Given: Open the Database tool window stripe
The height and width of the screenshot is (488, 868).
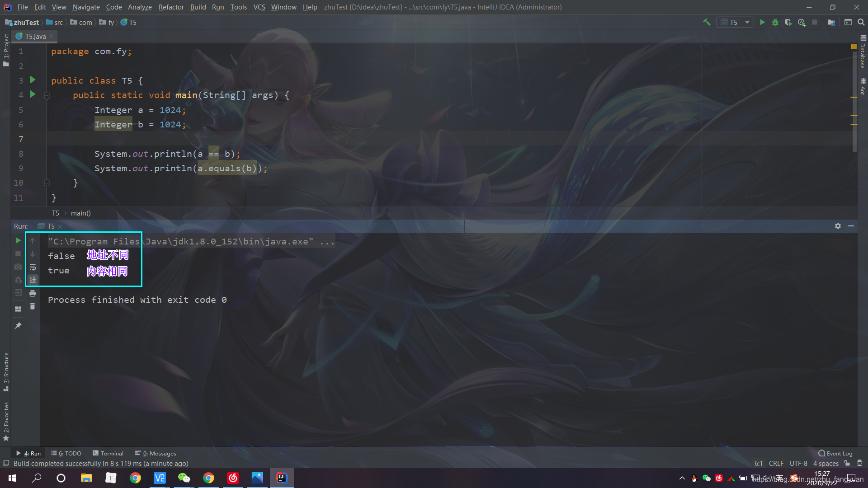Looking at the screenshot, I should [863, 52].
